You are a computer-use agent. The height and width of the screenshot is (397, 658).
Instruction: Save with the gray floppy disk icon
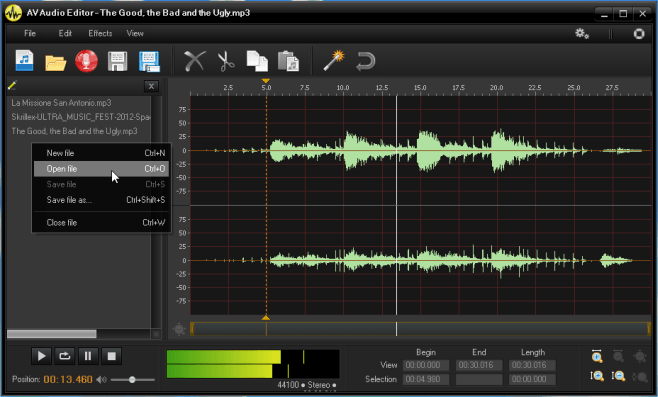(118, 61)
